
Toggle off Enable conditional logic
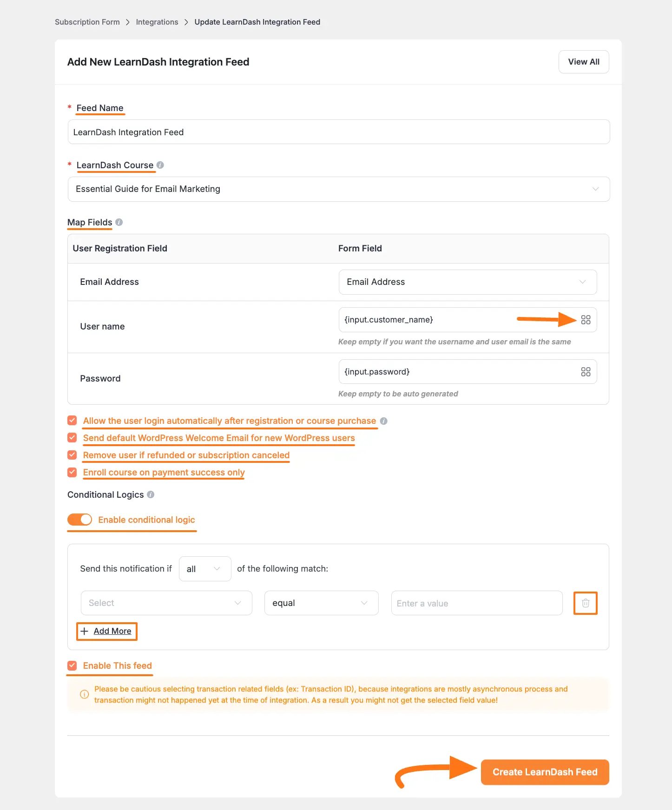point(79,519)
